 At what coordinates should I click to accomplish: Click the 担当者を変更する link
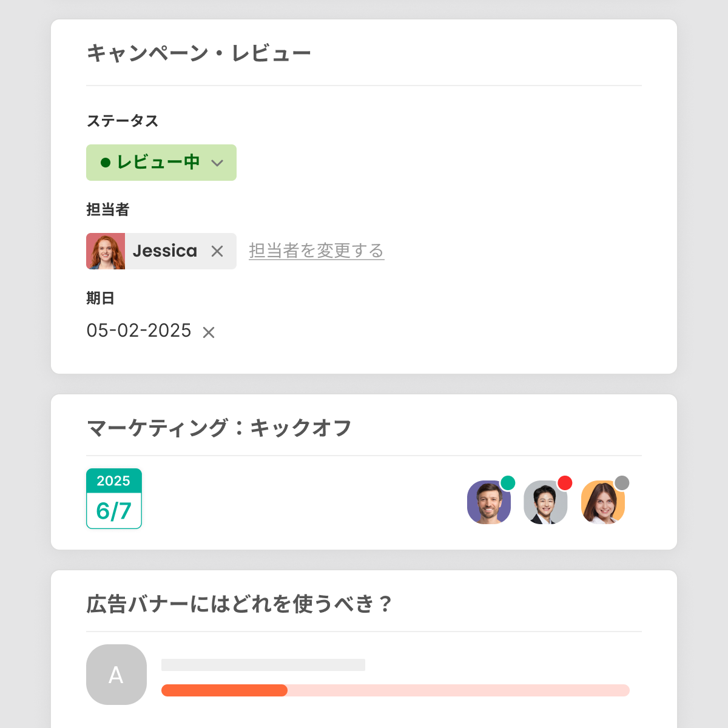316,251
